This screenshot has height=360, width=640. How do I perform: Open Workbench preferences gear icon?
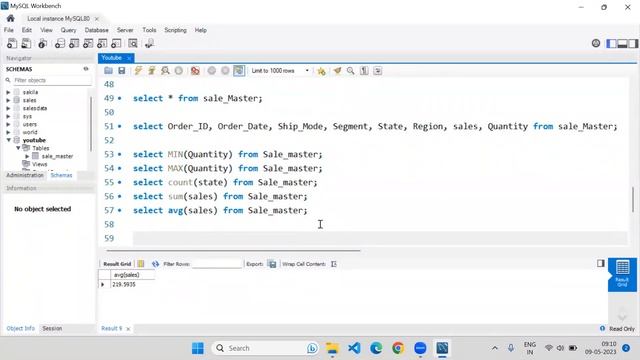pos(596,43)
